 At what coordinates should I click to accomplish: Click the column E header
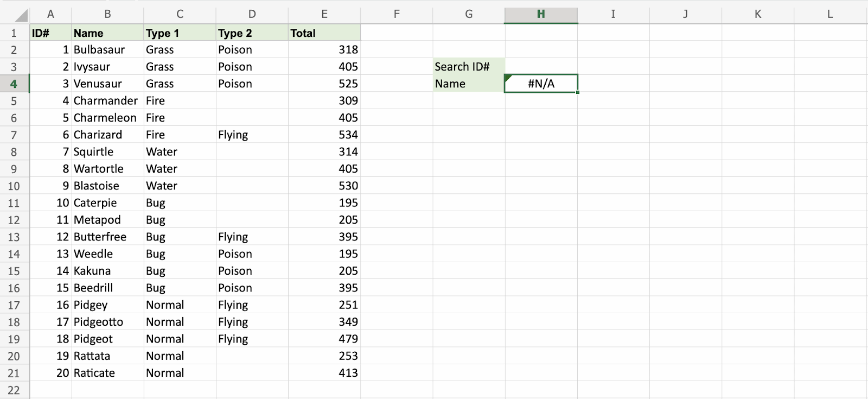click(324, 14)
